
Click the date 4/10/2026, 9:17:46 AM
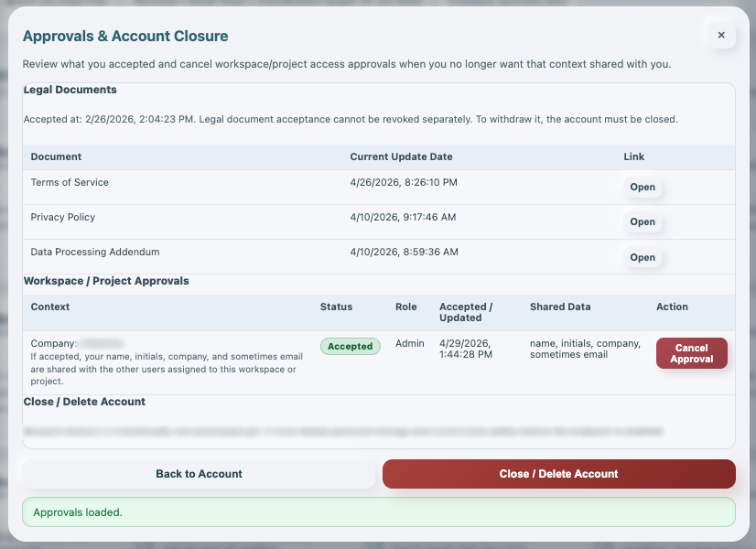click(x=403, y=217)
